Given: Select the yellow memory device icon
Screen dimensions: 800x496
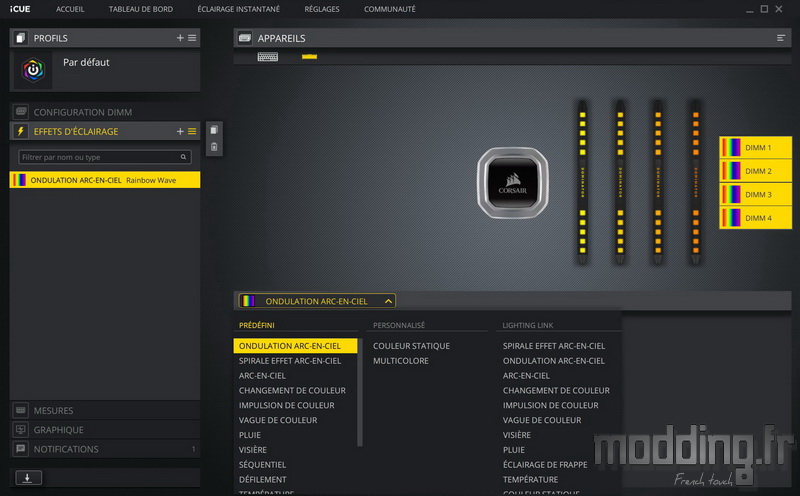Looking at the screenshot, I should tap(309, 57).
